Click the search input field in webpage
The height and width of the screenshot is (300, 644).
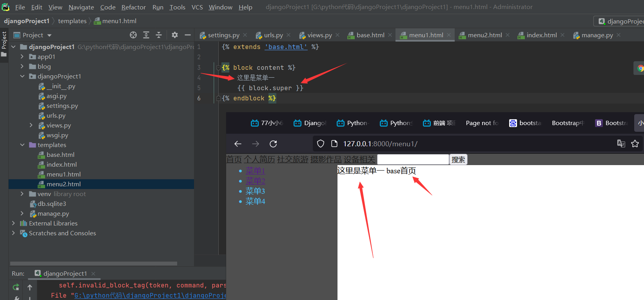tap(413, 160)
